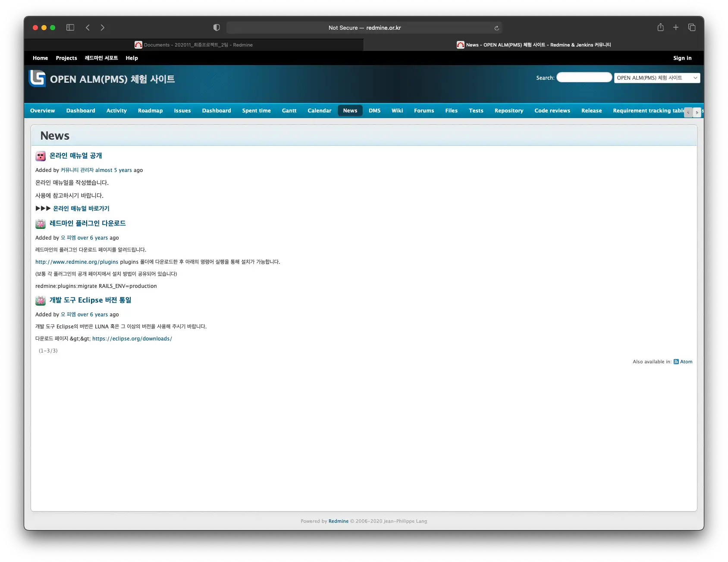Screen dimensions: 728x562
Task: Show the tab overview icon
Action: pos(692,27)
